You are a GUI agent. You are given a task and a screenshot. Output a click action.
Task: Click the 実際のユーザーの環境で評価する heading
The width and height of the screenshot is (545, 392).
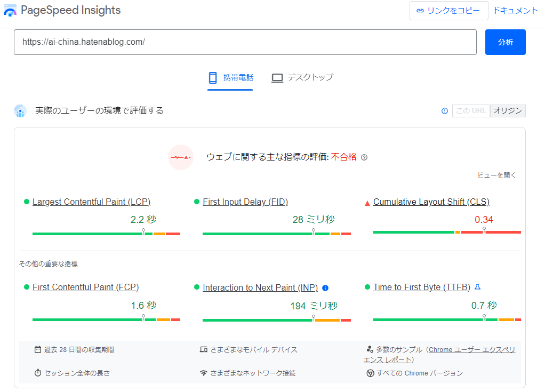(x=99, y=111)
